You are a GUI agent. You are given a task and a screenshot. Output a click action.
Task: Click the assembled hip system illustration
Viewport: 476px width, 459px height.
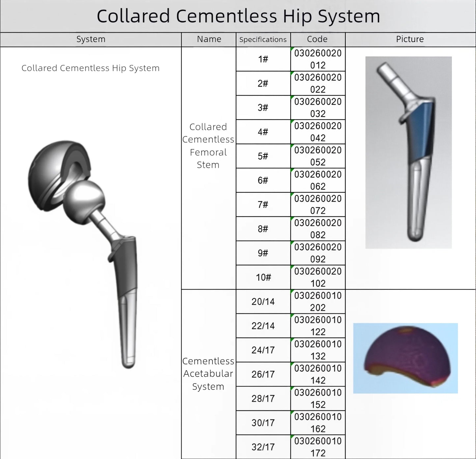[x=83, y=254]
